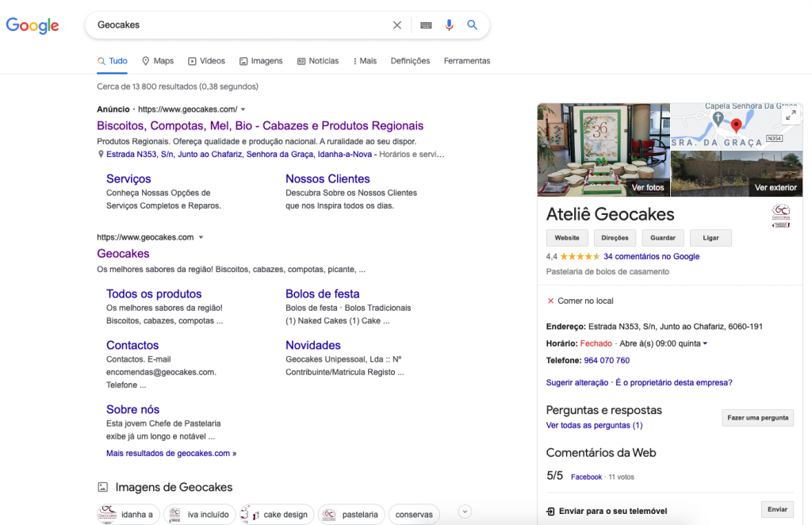Screen dimensions: 812x525
Task: Start voice search with the microphone icon
Action: click(449, 25)
